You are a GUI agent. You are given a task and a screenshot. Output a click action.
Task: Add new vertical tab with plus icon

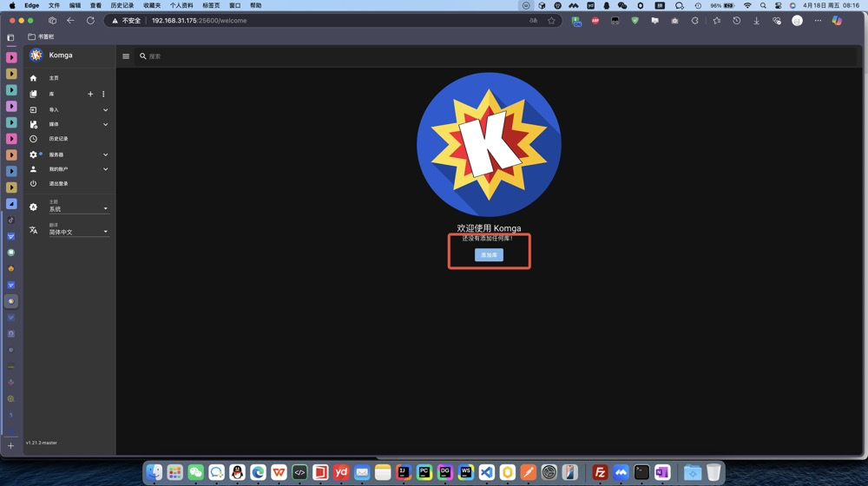[x=10, y=445]
